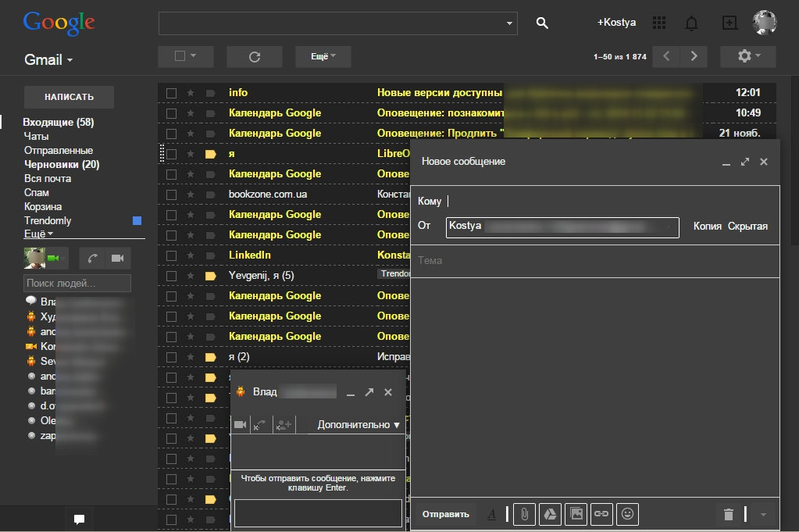Click the Отправить button to send
The image size is (799, 532).
click(445, 514)
